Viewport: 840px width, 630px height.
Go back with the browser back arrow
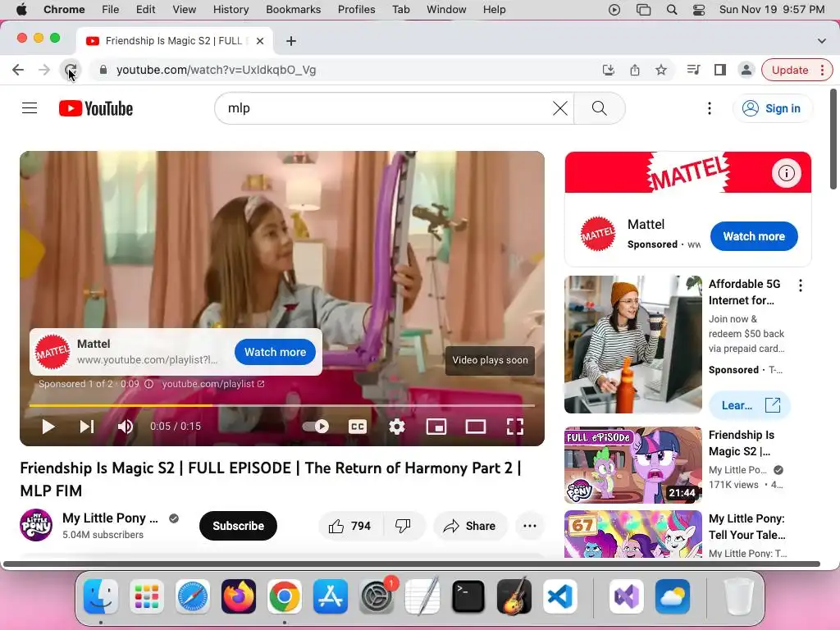pyautogui.click(x=18, y=70)
